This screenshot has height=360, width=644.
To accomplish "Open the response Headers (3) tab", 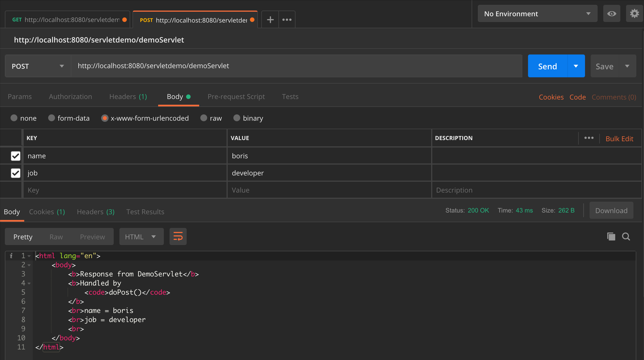I will (95, 212).
